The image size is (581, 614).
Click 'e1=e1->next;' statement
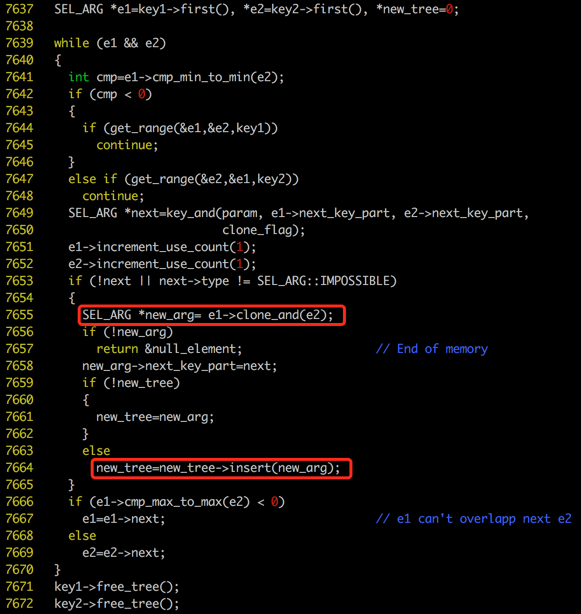(124, 519)
